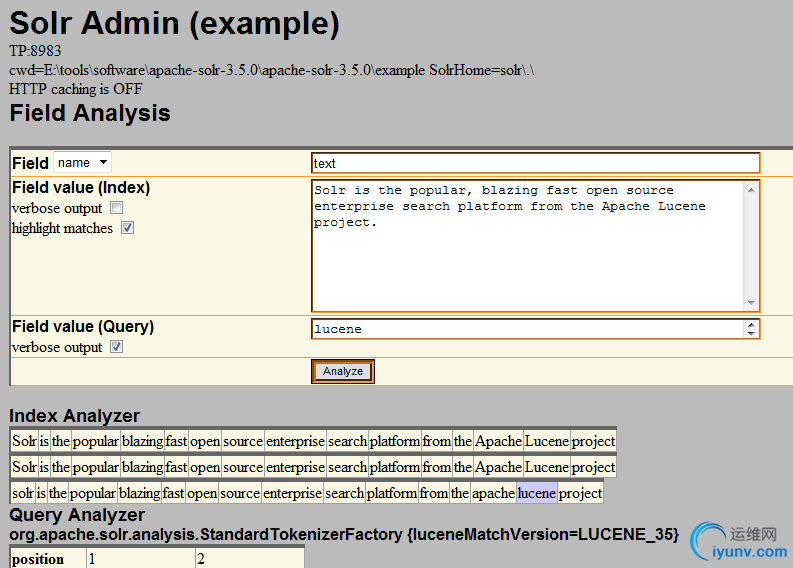
Task: Click "search" token in third analyzer row
Action: [344, 493]
